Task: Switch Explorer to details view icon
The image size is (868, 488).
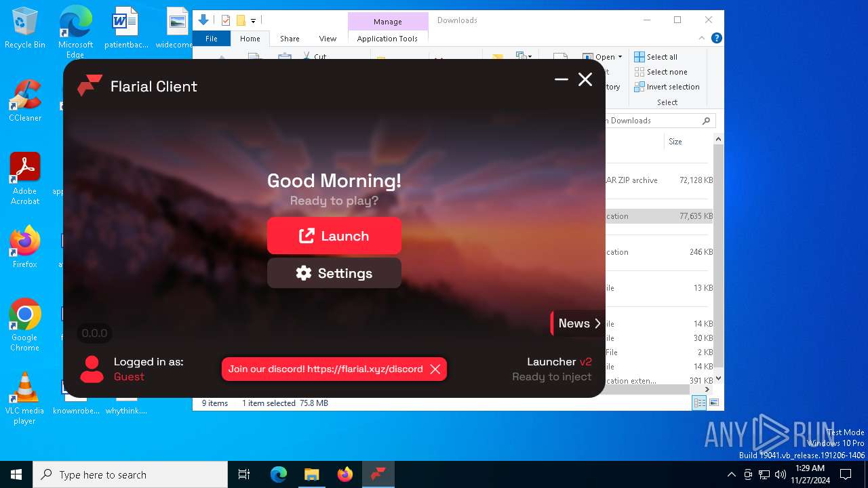Action: [x=698, y=403]
